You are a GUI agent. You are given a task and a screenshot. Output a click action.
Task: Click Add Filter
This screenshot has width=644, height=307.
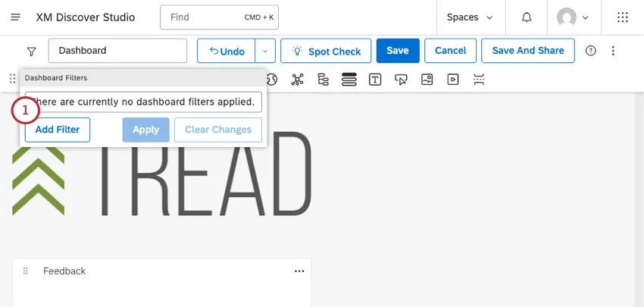pyautogui.click(x=58, y=130)
